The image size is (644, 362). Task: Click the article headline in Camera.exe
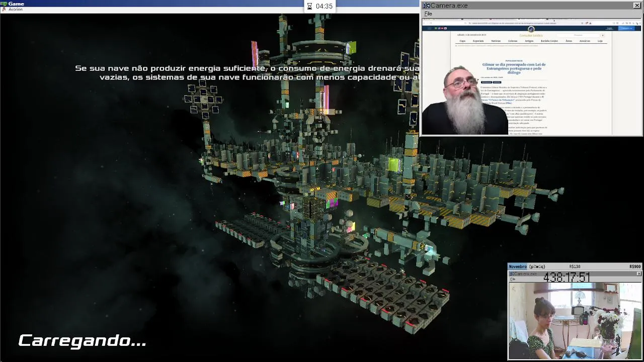coord(514,68)
